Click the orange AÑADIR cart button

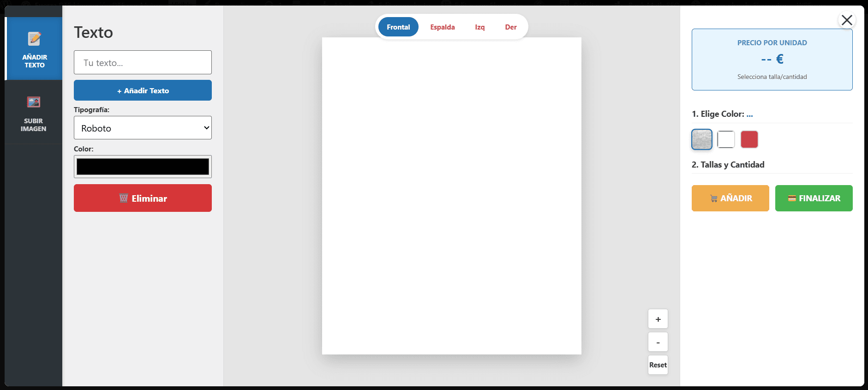(x=730, y=198)
